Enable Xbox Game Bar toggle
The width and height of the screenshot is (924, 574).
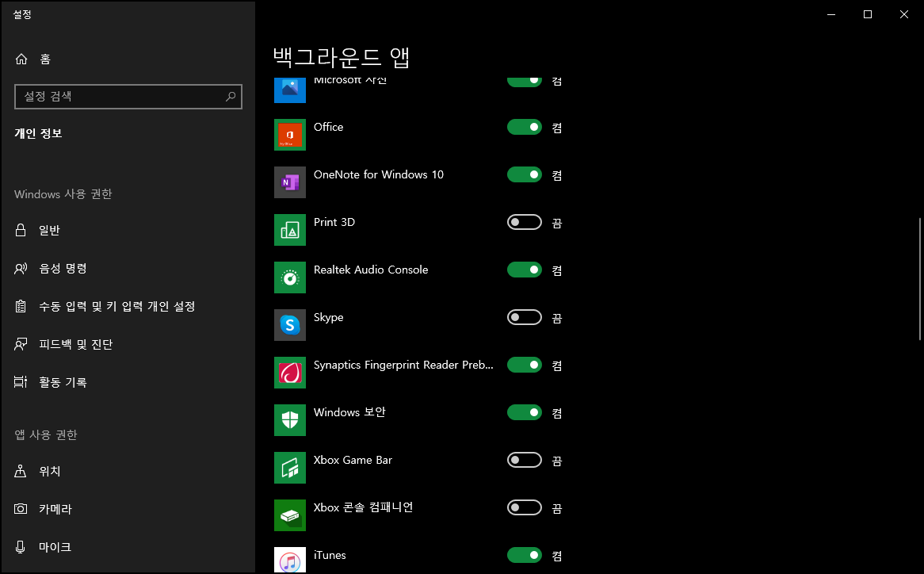click(525, 461)
